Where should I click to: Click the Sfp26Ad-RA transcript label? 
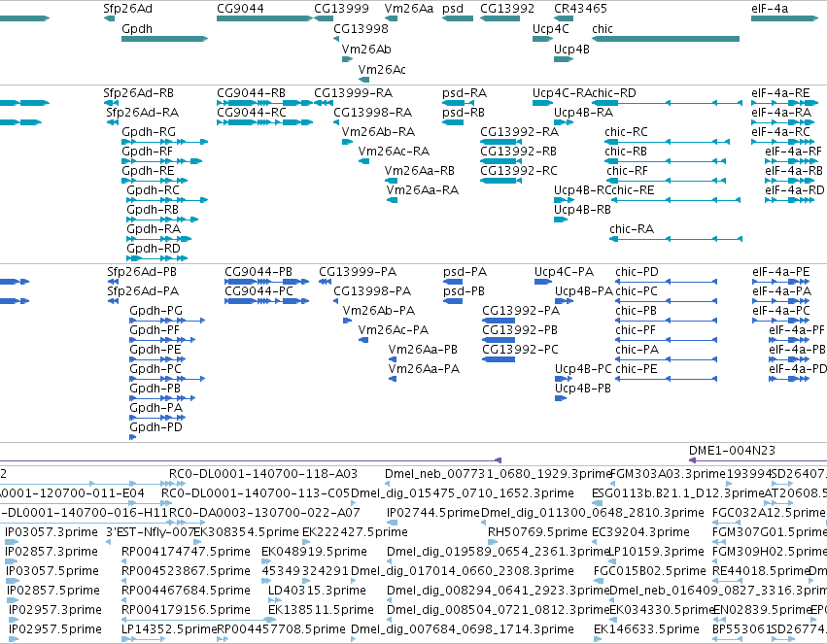[x=143, y=113]
